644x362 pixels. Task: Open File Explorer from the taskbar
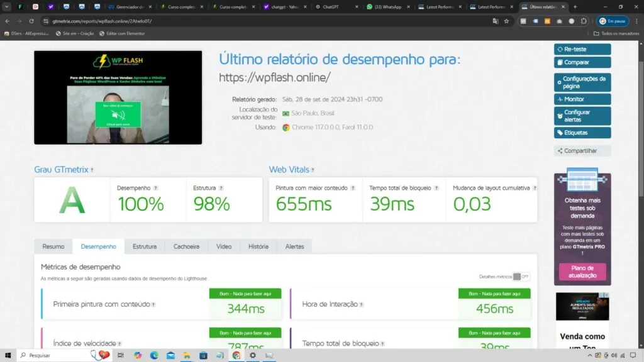[187, 355]
